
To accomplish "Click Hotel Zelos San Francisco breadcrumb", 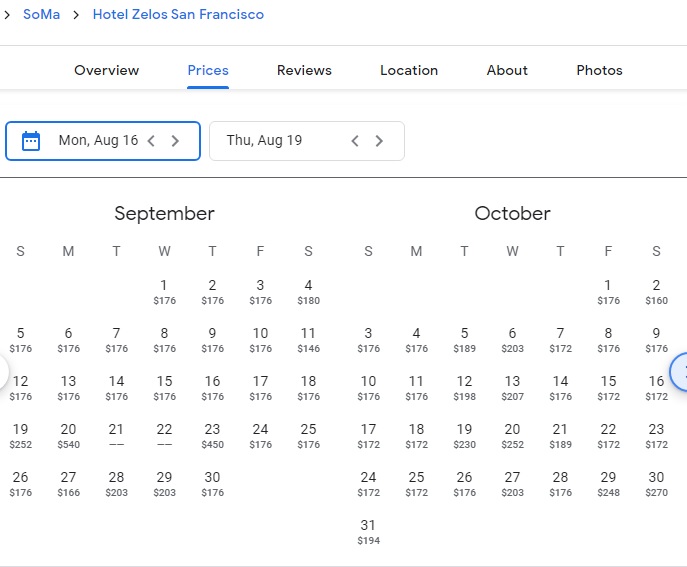I will pyautogui.click(x=178, y=15).
